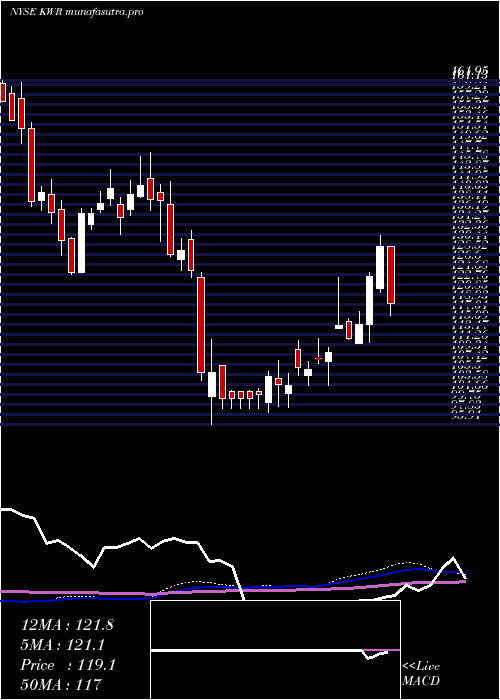Click the first red candle at chart start
Image resolution: width=500 pixels, height=700 pixels.
pos(3,92)
